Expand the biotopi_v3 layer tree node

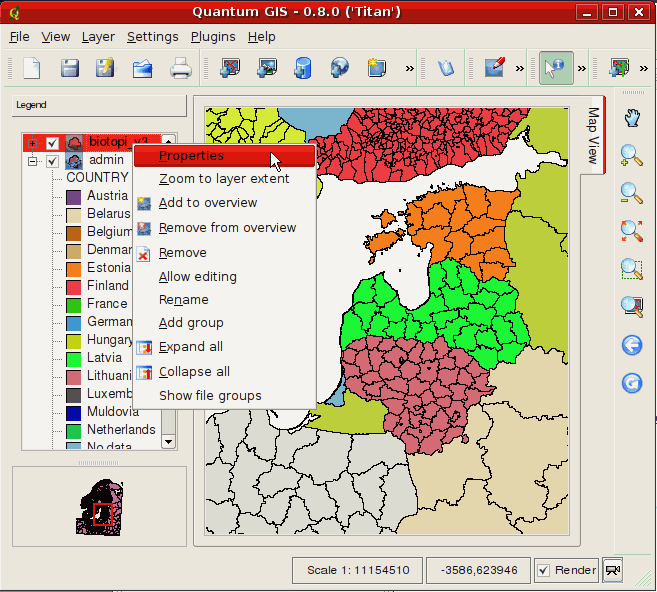[32, 143]
